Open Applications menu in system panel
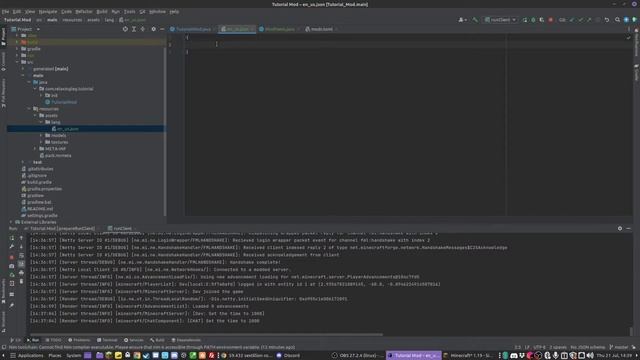Viewport: 640px width, 360px height. (x=27, y=356)
